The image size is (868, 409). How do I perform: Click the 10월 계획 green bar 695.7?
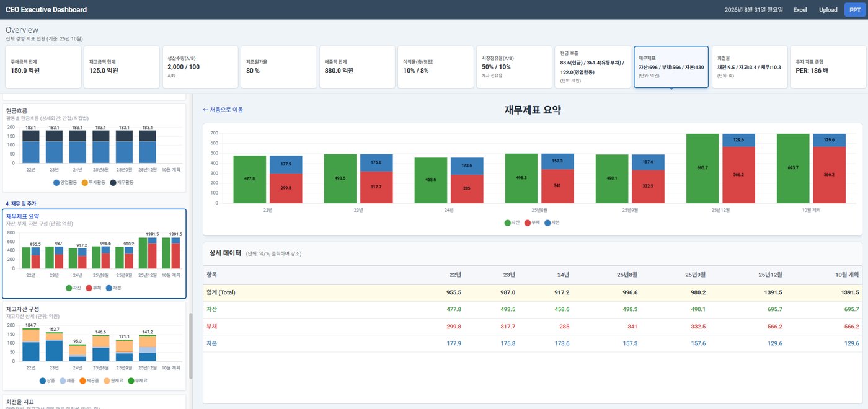pyautogui.click(x=793, y=168)
